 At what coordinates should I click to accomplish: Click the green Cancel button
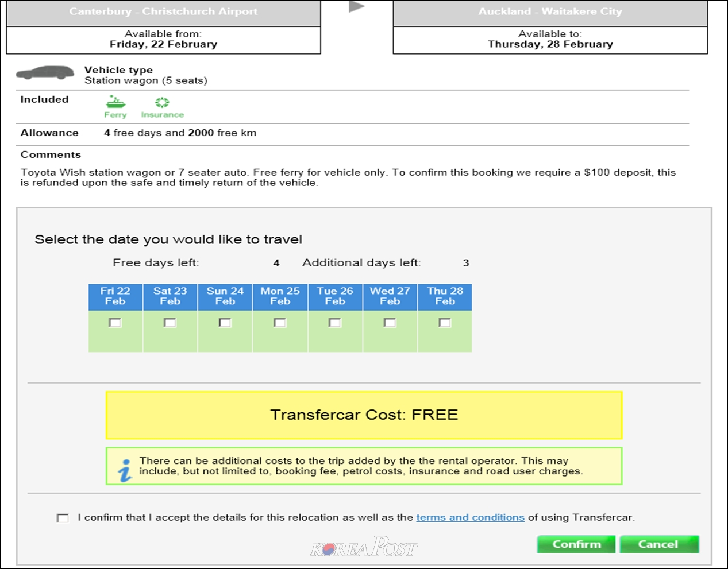pos(659,544)
